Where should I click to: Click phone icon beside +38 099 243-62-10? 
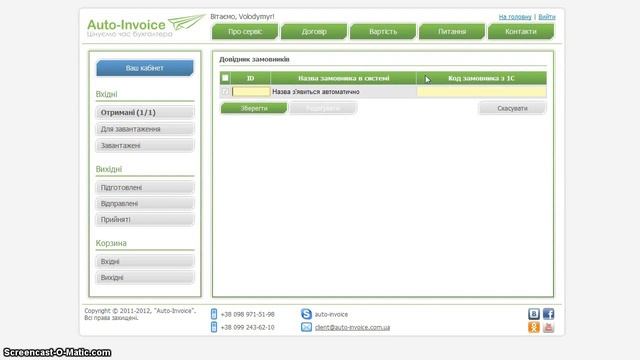pyautogui.click(x=214, y=327)
